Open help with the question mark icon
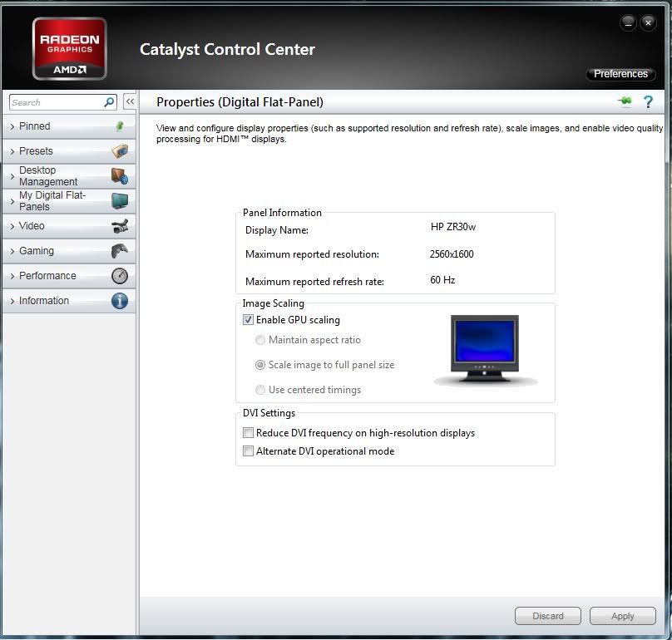The width and height of the screenshot is (672, 640). [648, 102]
